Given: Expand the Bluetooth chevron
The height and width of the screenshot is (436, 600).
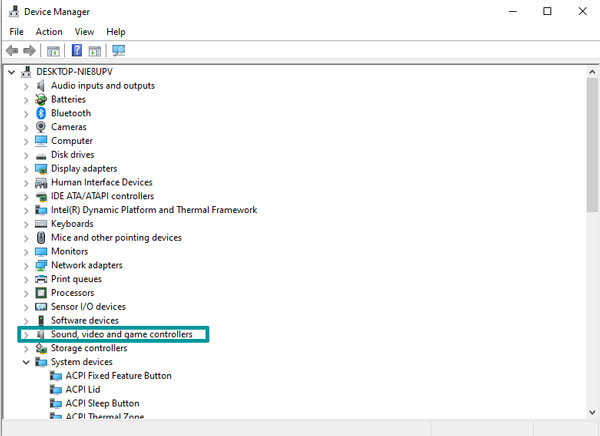Looking at the screenshot, I should pos(26,114).
